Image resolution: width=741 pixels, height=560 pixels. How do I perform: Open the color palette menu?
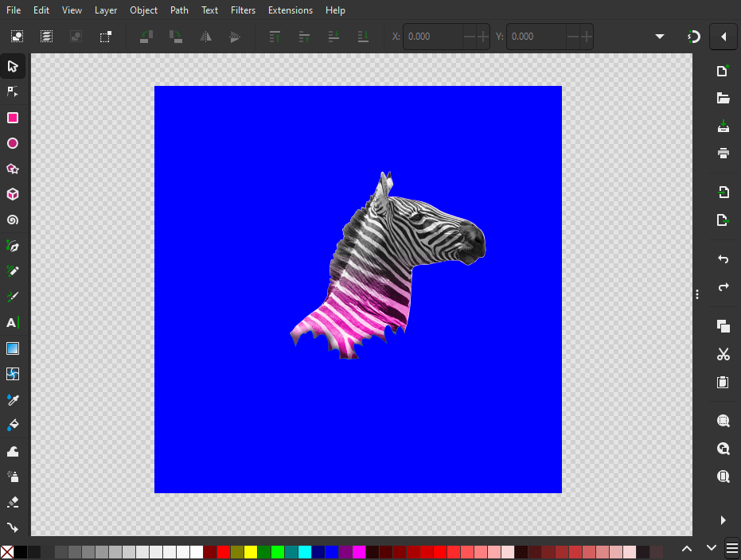pos(732,548)
